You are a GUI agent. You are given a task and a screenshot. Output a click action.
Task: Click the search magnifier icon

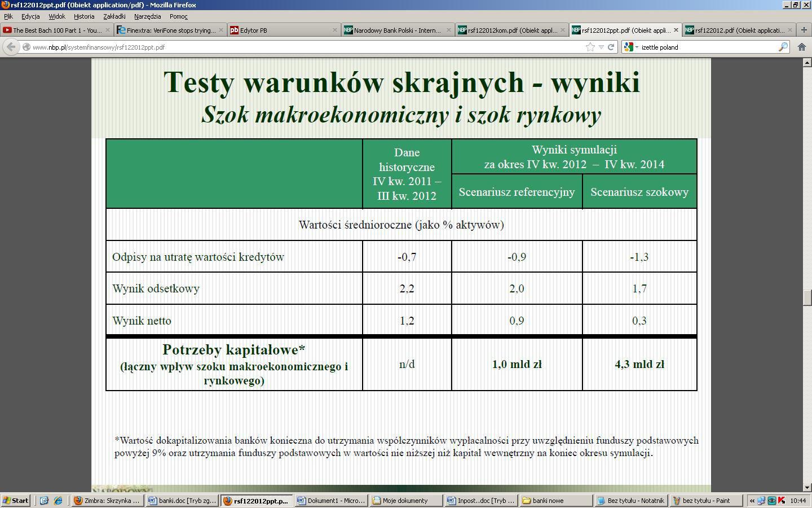coord(783,47)
